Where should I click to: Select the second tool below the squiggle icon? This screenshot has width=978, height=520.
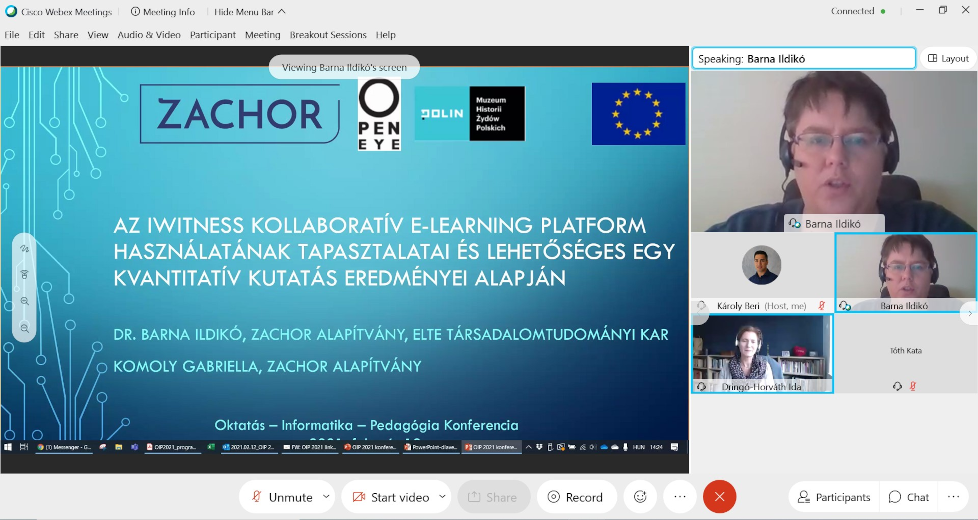point(25,274)
